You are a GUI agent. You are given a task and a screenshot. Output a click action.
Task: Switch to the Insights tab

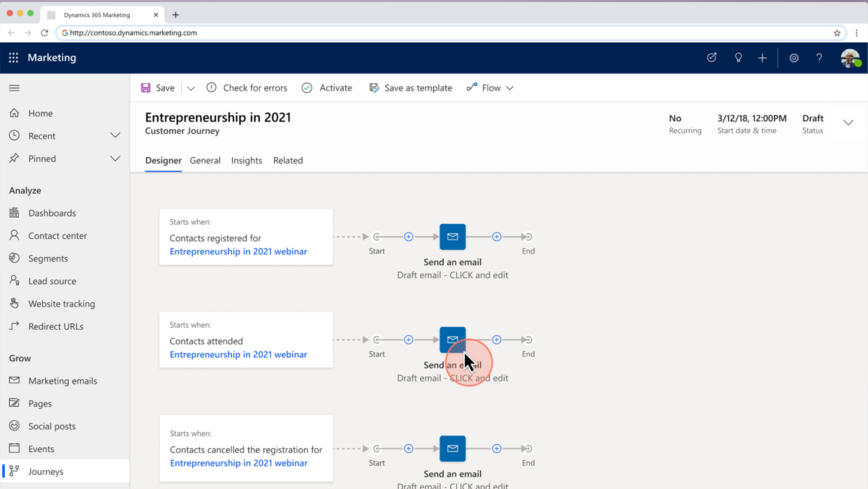coord(246,160)
